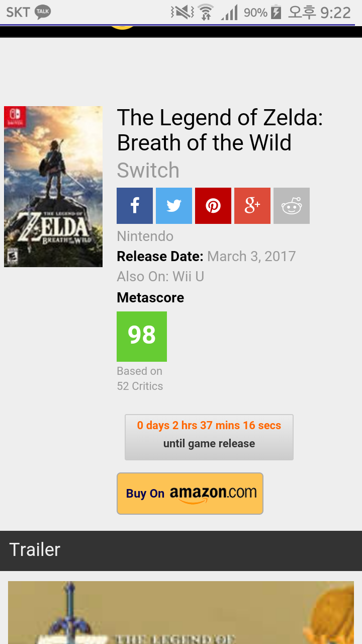Tap the countdown until game release box
The width and height of the screenshot is (362, 644).
209,437
